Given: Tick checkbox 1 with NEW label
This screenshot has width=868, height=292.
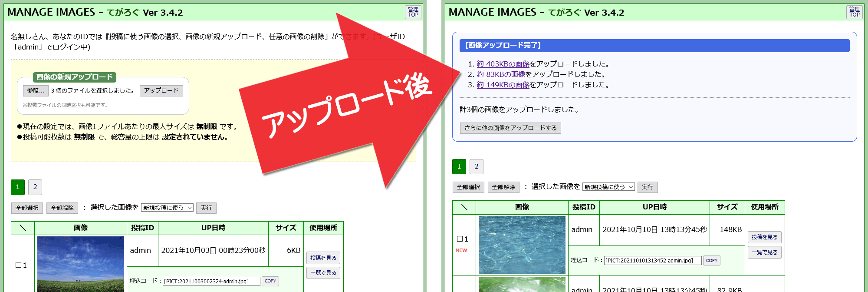Looking at the screenshot, I should [x=460, y=239].
